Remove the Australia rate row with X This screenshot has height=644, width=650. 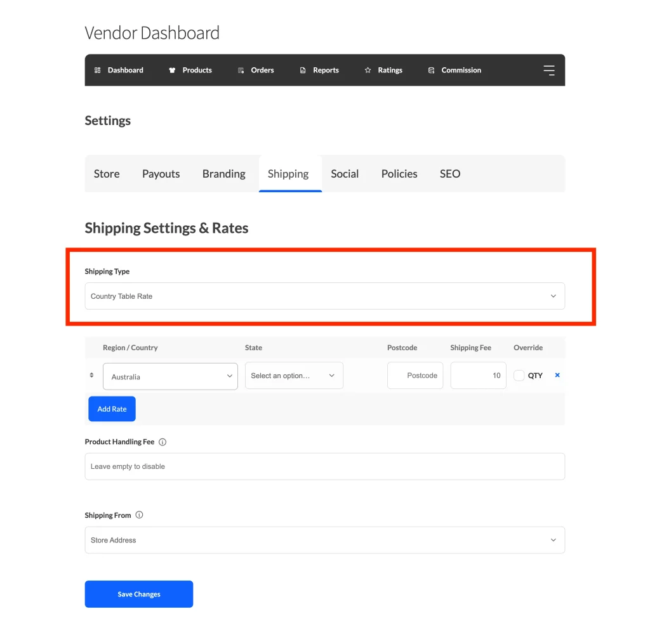pyautogui.click(x=557, y=375)
